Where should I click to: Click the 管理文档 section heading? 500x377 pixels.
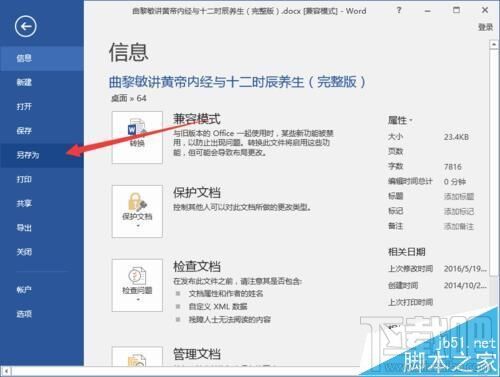pyautogui.click(x=197, y=354)
